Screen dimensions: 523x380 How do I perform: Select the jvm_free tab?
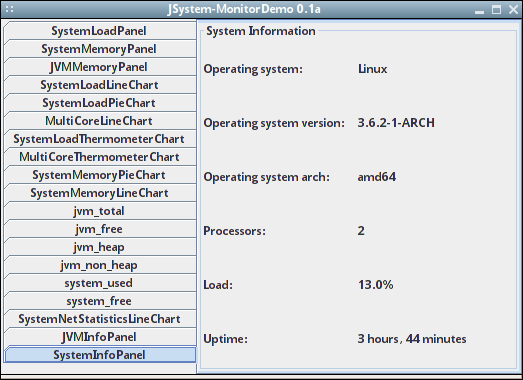(x=100, y=229)
